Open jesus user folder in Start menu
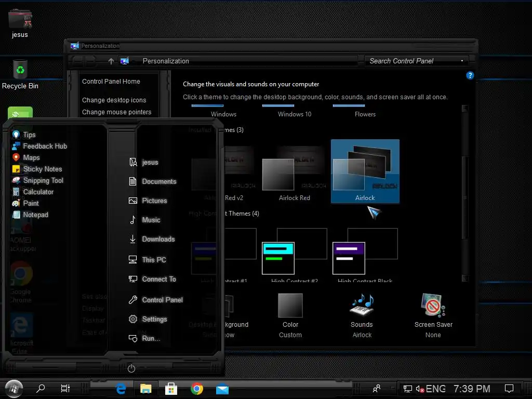The image size is (532, 399). (144, 162)
